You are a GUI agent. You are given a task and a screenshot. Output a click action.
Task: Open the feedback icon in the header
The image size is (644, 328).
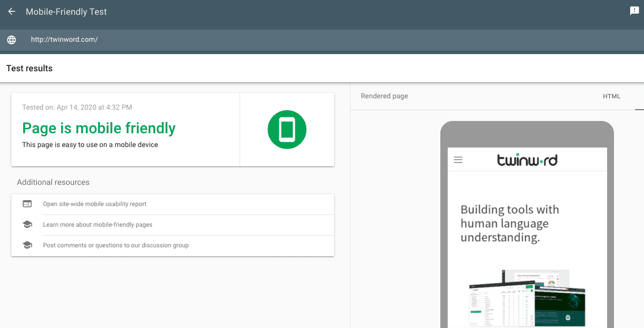coord(634,11)
